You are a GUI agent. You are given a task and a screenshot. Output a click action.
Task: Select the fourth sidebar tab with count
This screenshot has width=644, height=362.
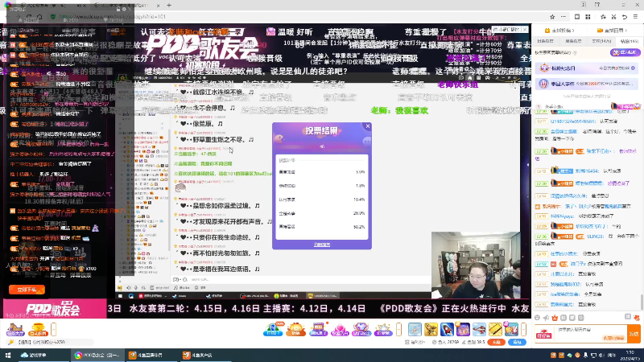pyautogui.click(x=629, y=41)
